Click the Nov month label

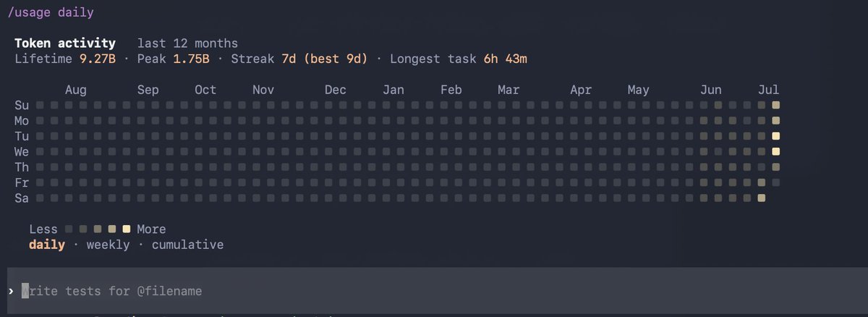[x=263, y=90]
